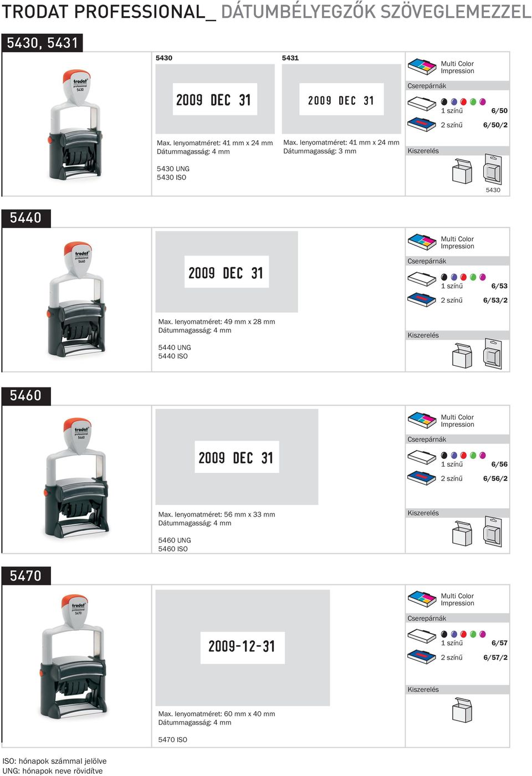The height and width of the screenshot is (776, 532).
Task: Click the white single-color pad icon 6/50
Action: point(422,104)
